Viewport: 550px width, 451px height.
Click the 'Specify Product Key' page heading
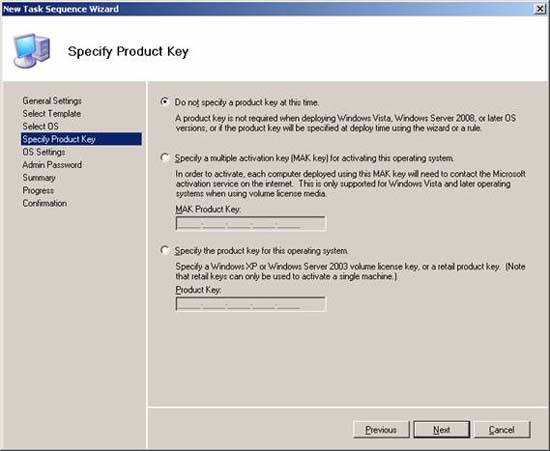coord(128,52)
